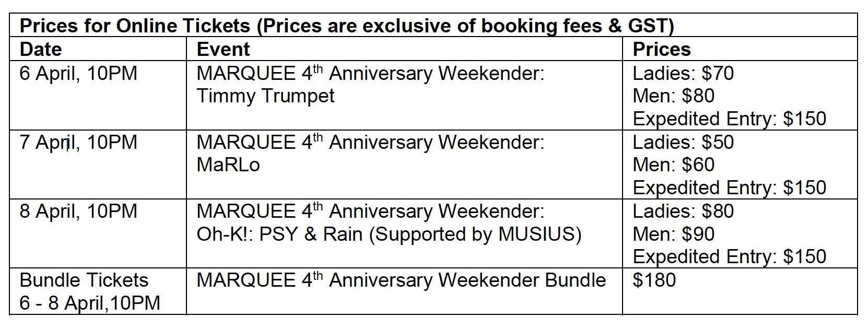
Task: Select the 'Ladies: $70' price
Action: tap(683, 74)
